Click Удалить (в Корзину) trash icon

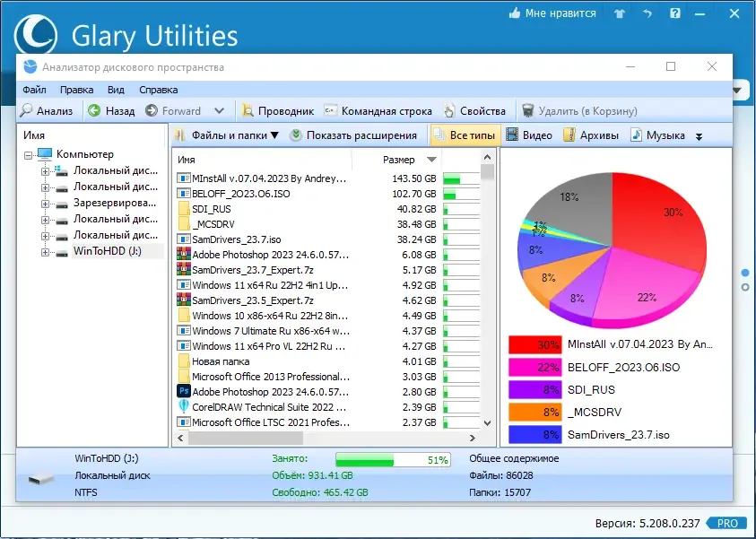pos(528,111)
